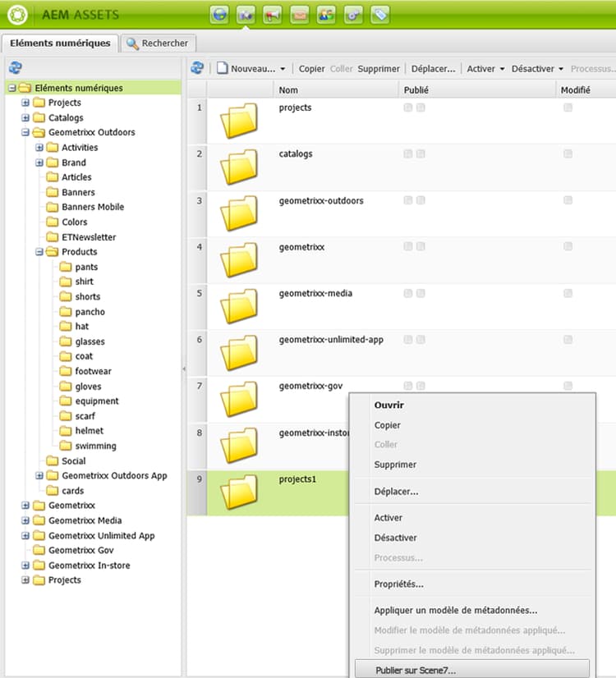Choose Publier sur Scene7... menu entry
Viewport: 616px width, 678px height.
point(472,670)
